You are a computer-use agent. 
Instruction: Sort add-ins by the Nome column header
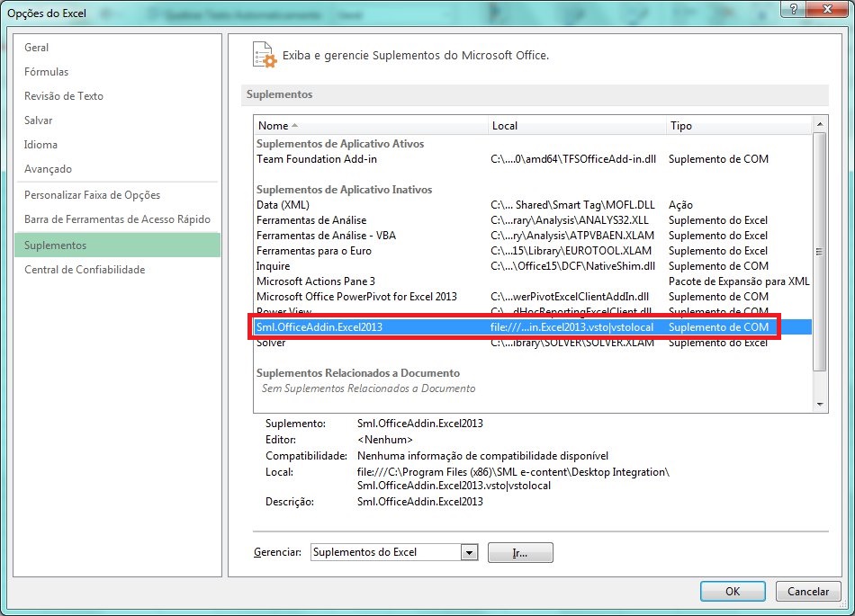[x=275, y=125]
